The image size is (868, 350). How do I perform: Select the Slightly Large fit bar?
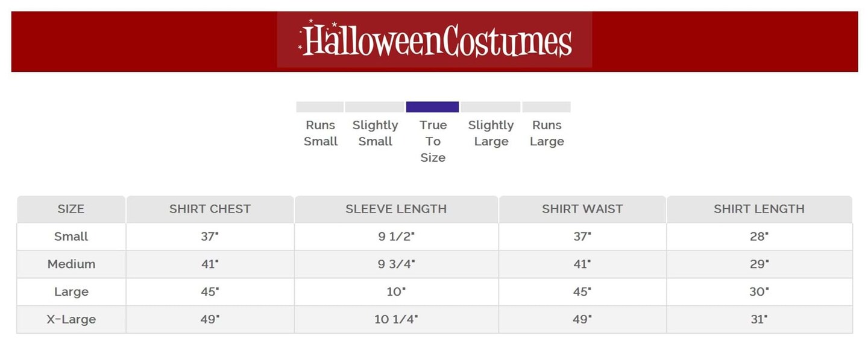tap(490, 107)
